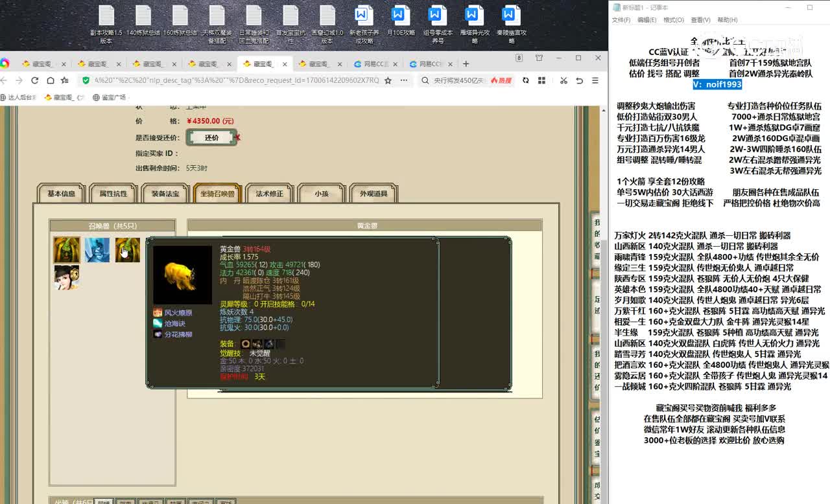Open 鉴宝广场 bookmark
The image size is (830, 504).
109,97
